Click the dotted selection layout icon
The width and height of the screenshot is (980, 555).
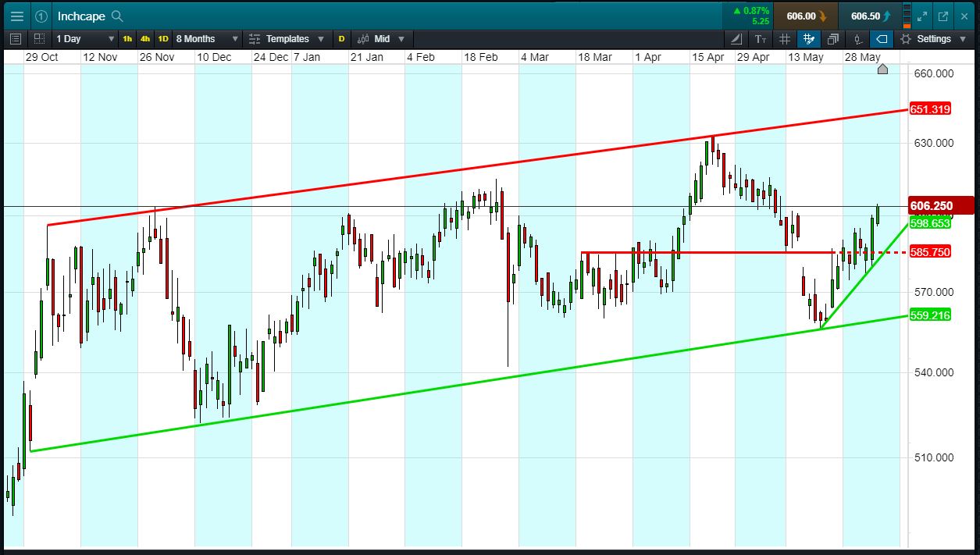(x=39, y=38)
